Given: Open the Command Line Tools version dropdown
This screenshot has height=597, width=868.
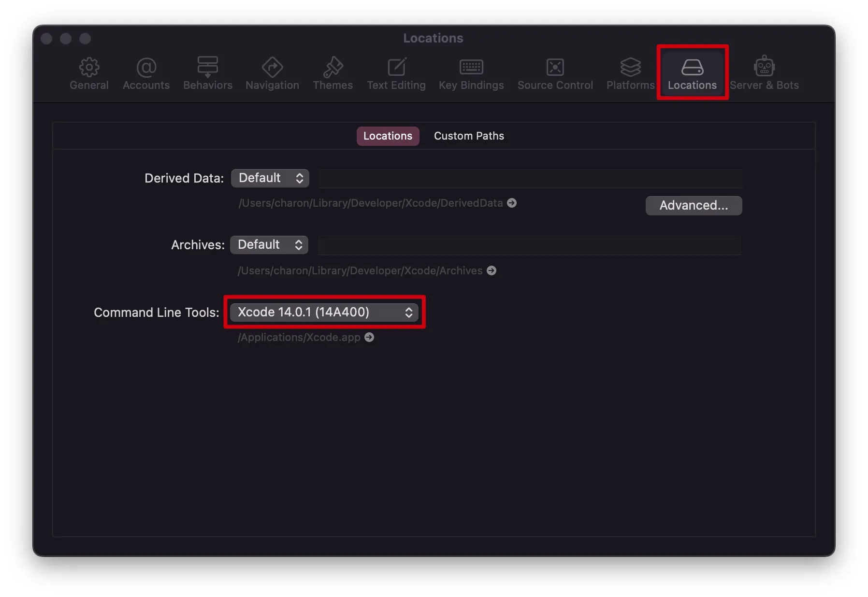Looking at the screenshot, I should (x=324, y=313).
